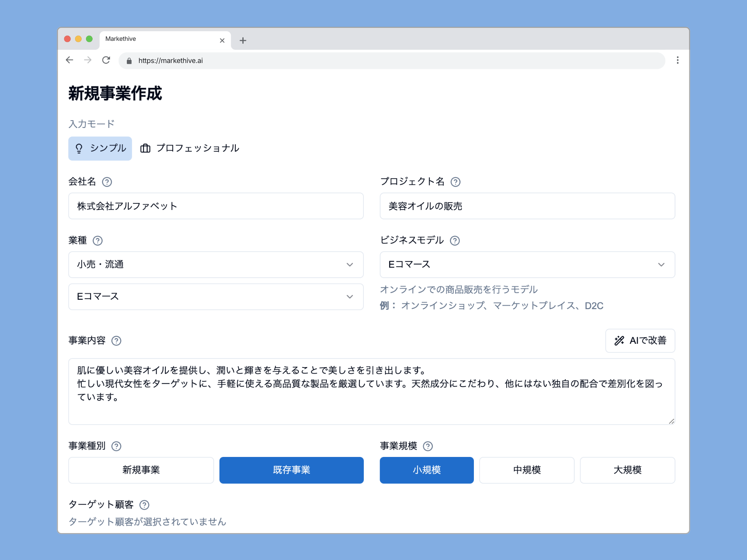
Task: Click help icon next to 事業内容
Action: pyautogui.click(x=116, y=341)
